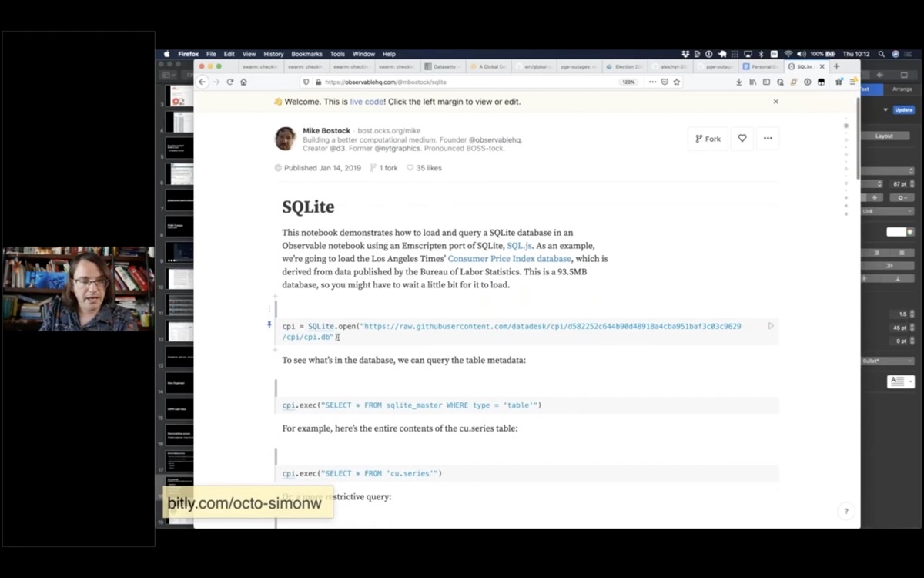Toggle the Firefox sidebar icon
This screenshot has width=924, height=578.
(766, 82)
